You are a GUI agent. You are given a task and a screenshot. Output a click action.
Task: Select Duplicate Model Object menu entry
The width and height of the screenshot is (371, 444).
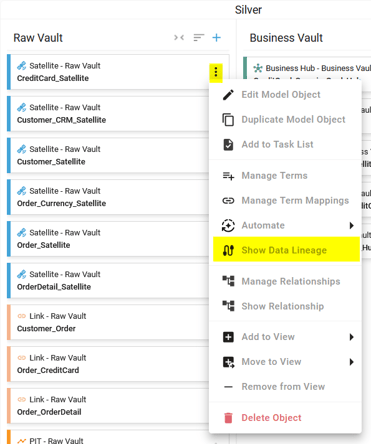(x=293, y=120)
